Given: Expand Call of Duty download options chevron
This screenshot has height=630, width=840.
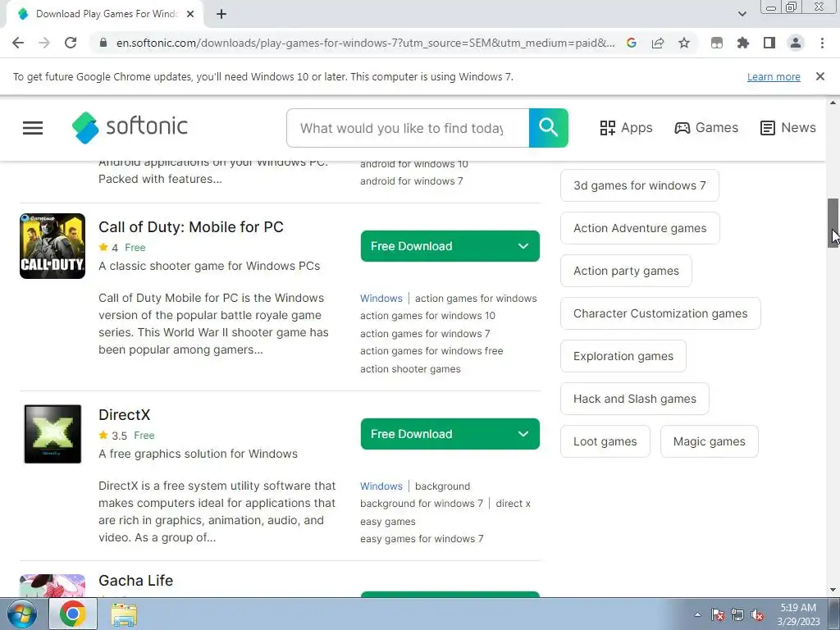Looking at the screenshot, I should pyautogui.click(x=523, y=246).
